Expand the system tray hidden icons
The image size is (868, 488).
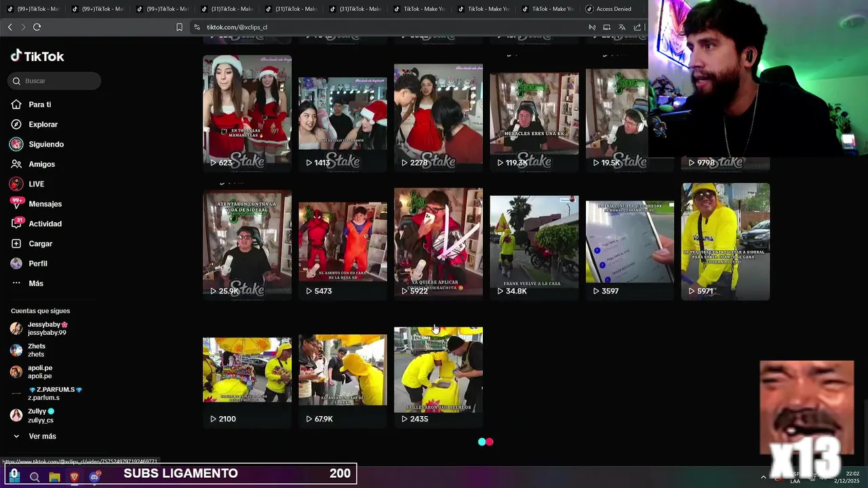763,477
